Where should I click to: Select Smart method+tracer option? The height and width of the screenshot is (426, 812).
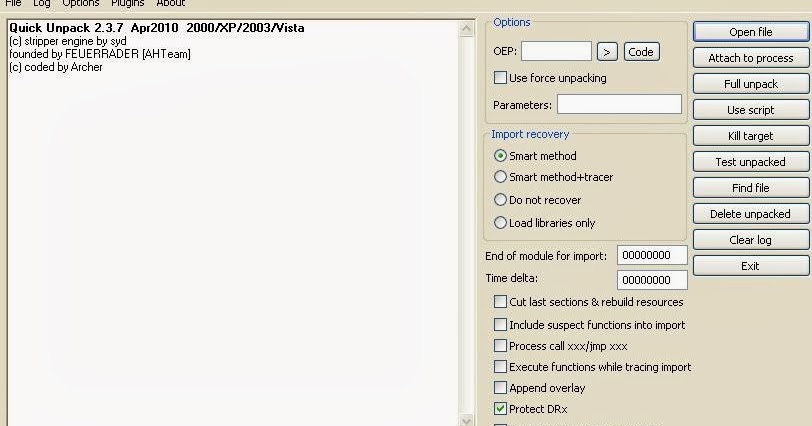(500, 177)
